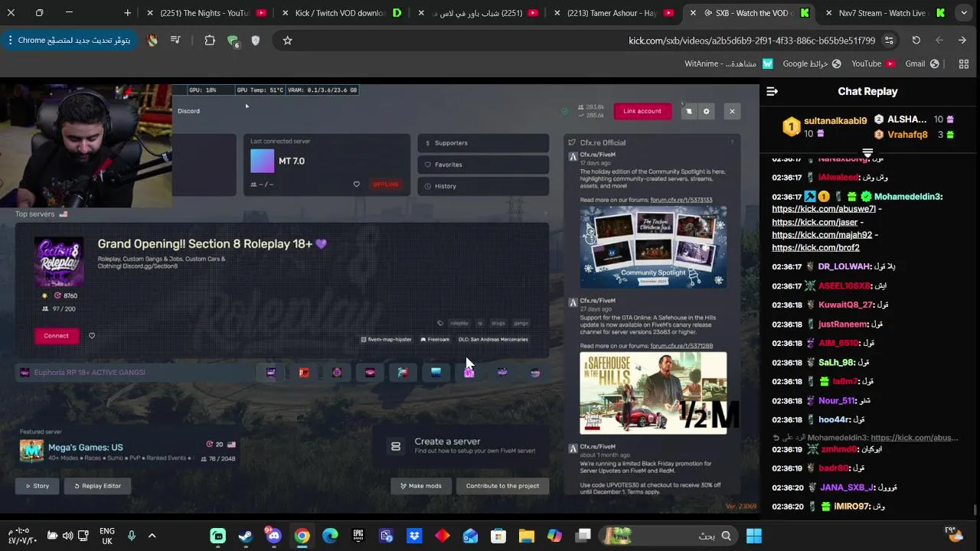The height and width of the screenshot is (551, 980).
Task: Open Supporters server list
Action: (483, 143)
